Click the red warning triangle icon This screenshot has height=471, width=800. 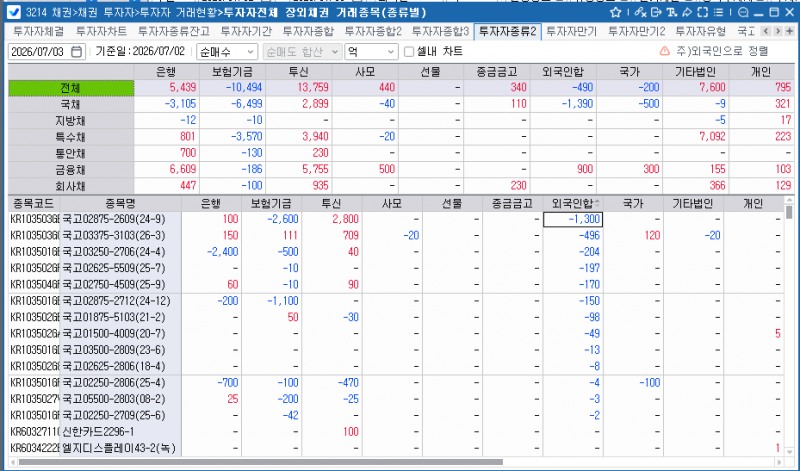[664, 51]
